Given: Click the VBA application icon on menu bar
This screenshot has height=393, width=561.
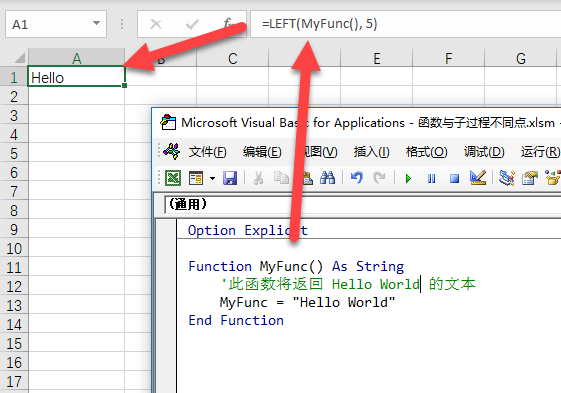Looking at the screenshot, I should tap(171, 151).
